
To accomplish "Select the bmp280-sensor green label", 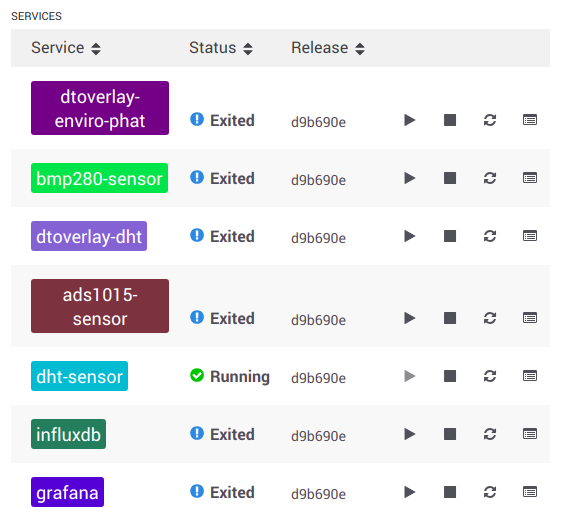I will pos(99,178).
